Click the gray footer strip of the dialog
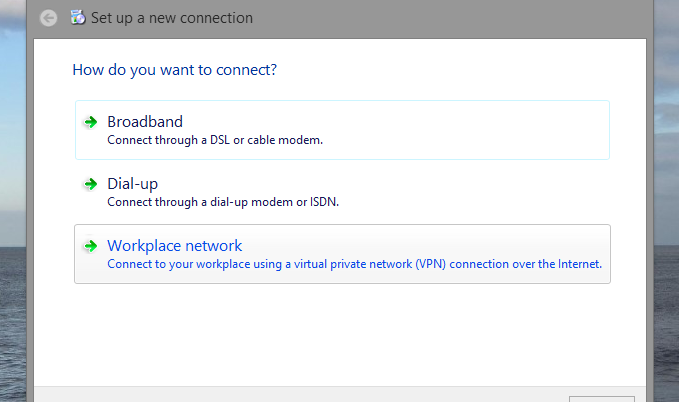 click(300, 393)
